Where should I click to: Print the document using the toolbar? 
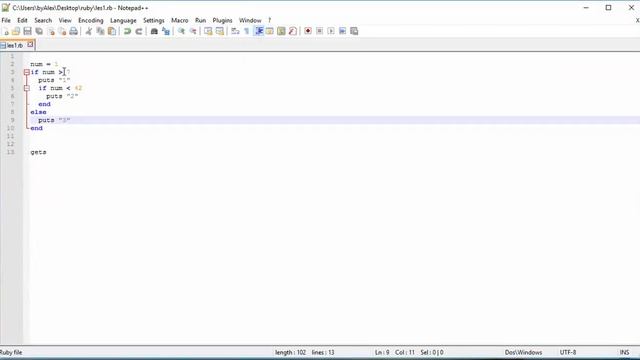[x=73, y=31]
